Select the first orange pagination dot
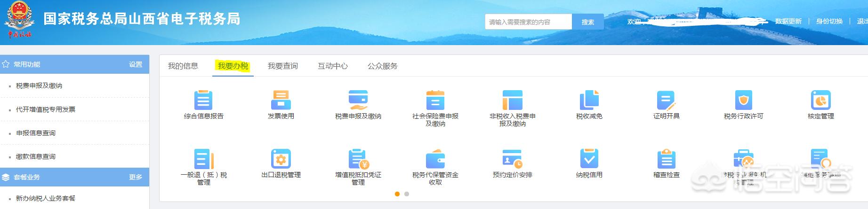This screenshot has height=209, width=868. click(397, 194)
